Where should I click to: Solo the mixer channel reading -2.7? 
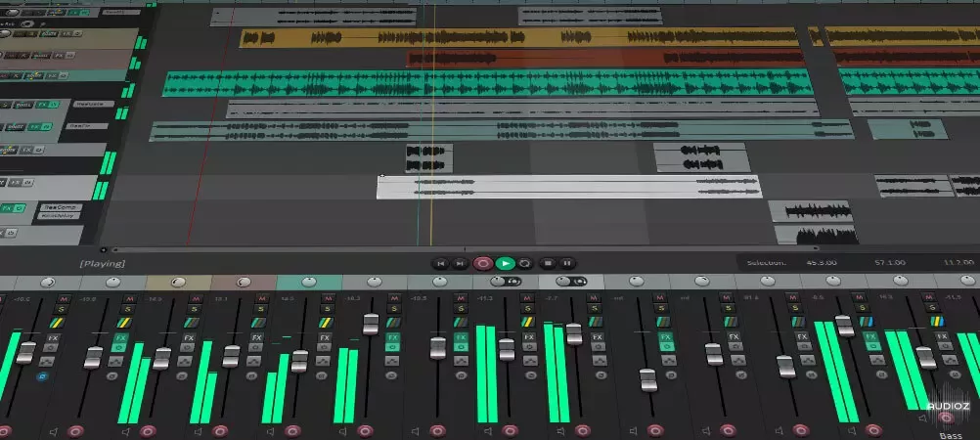click(594, 309)
